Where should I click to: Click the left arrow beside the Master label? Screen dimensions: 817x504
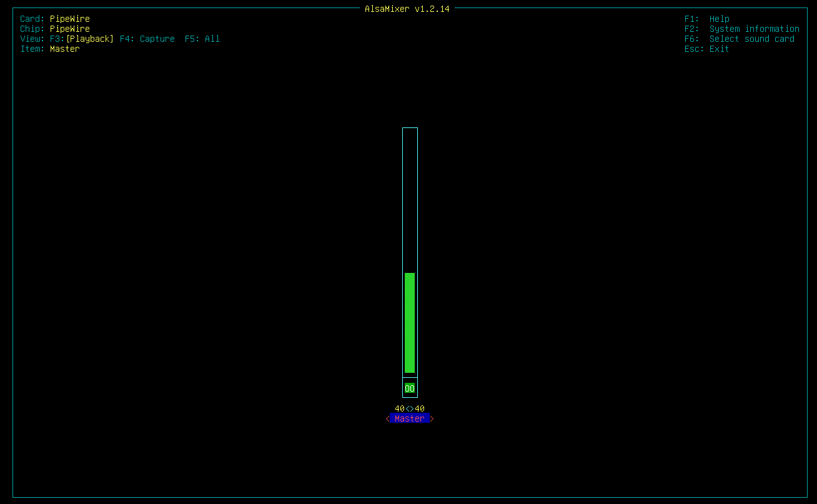[388, 418]
